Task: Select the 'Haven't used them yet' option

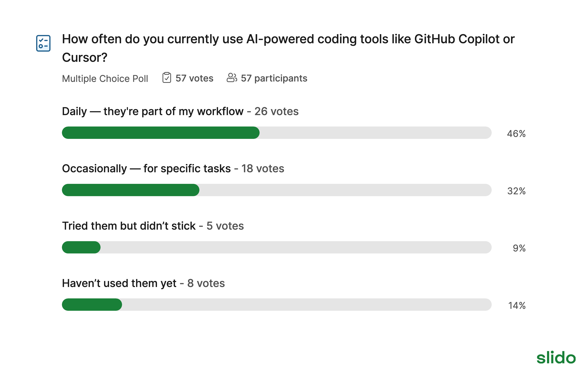Action: pyautogui.click(x=119, y=283)
